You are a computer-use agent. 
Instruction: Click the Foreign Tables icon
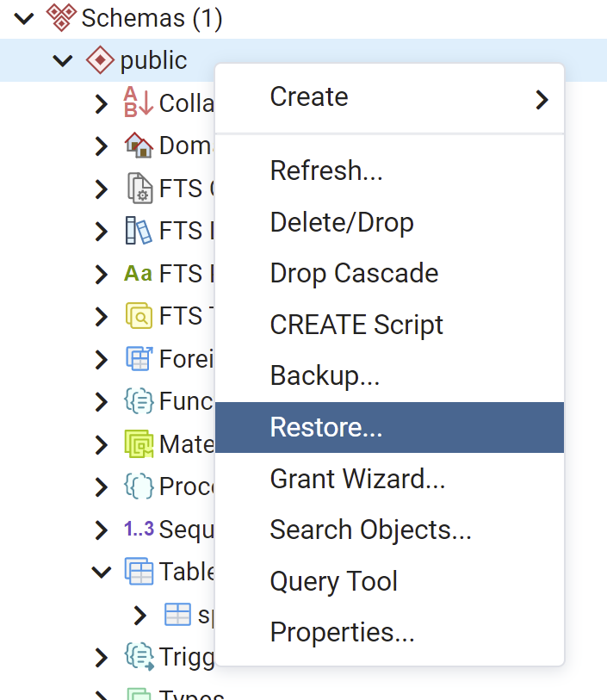coord(138,358)
